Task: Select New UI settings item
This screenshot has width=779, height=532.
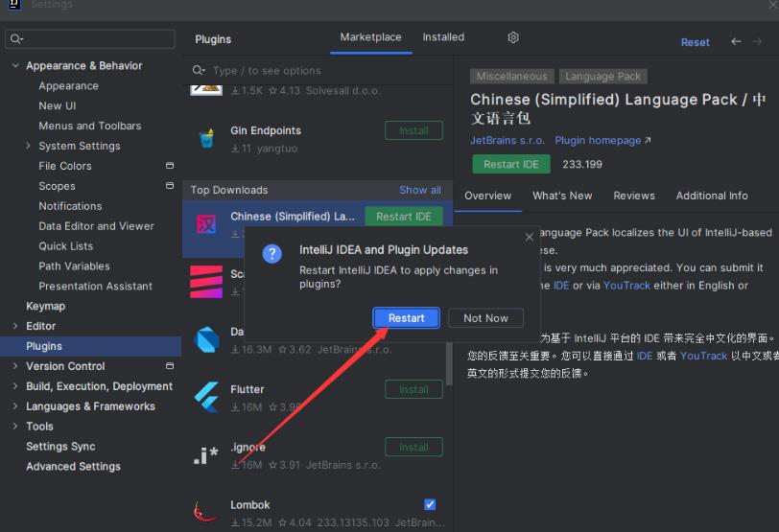Action: coord(58,105)
